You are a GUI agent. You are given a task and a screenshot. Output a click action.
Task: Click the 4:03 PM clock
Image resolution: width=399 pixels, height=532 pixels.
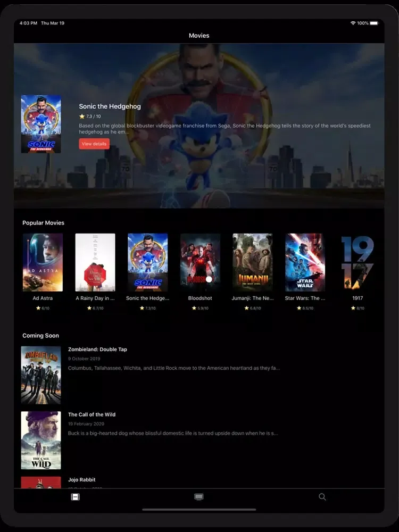coord(28,23)
